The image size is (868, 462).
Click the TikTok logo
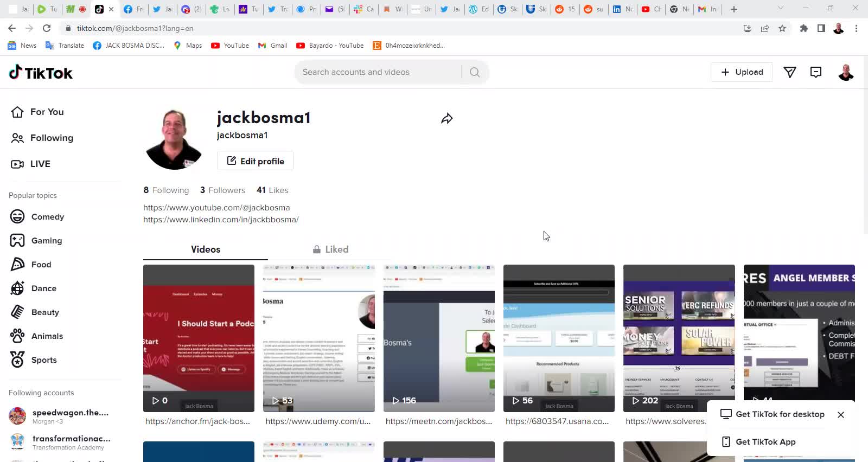click(x=41, y=72)
